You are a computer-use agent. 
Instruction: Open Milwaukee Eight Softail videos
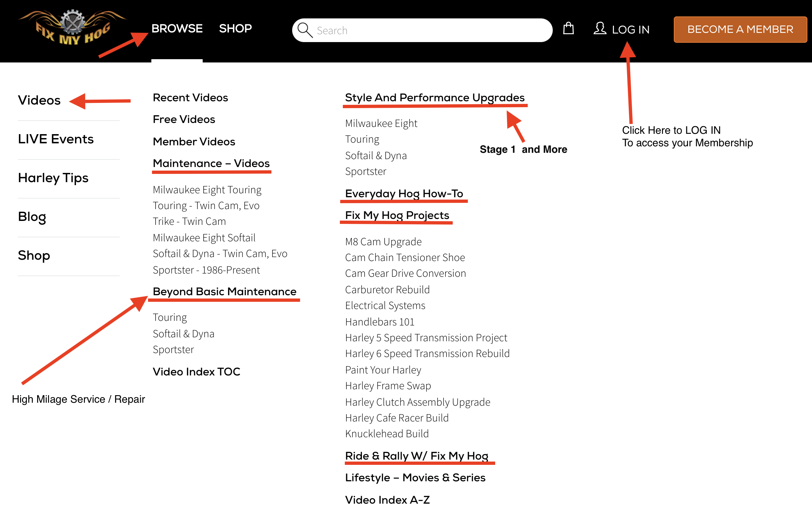(204, 238)
